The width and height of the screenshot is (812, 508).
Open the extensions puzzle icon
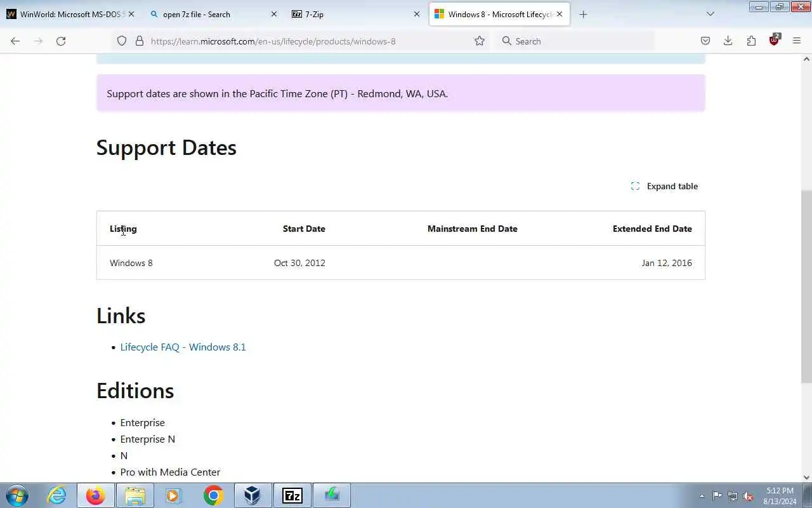pyautogui.click(x=751, y=41)
